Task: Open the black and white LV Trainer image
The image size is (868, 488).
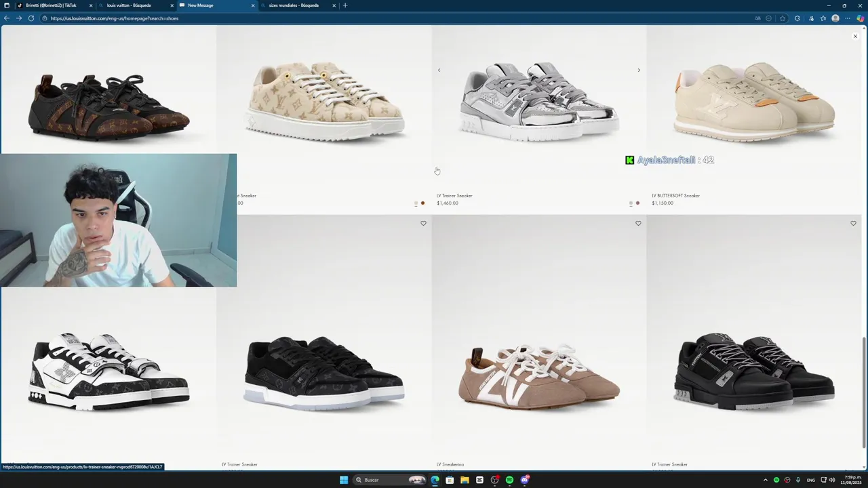Action: [x=108, y=371]
